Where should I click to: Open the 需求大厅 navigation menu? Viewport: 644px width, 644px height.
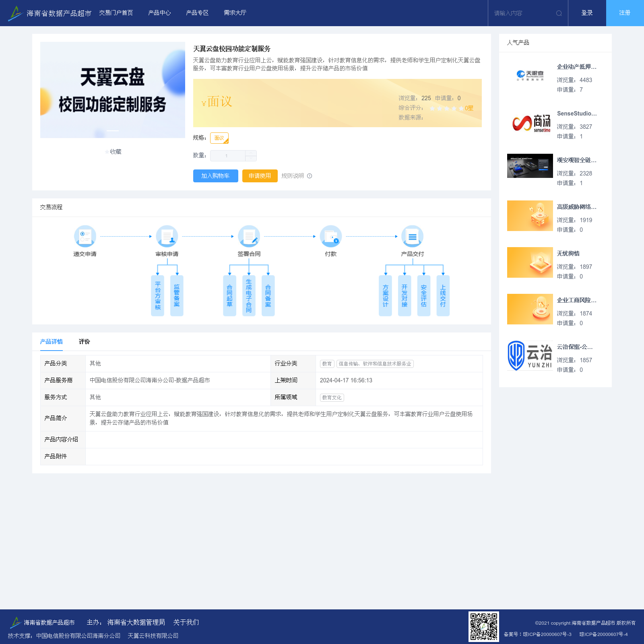[x=235, y=13]
